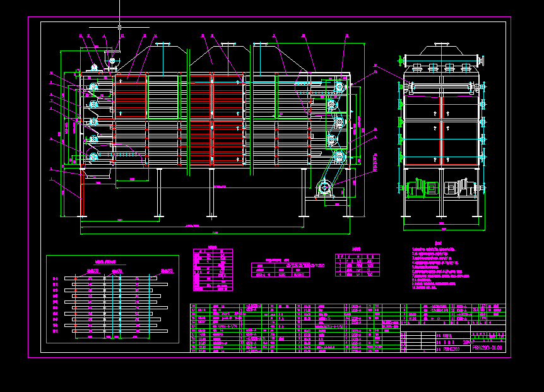Select the lowest left belt roller
The image size is (544, 392).
tap(93, 157)
